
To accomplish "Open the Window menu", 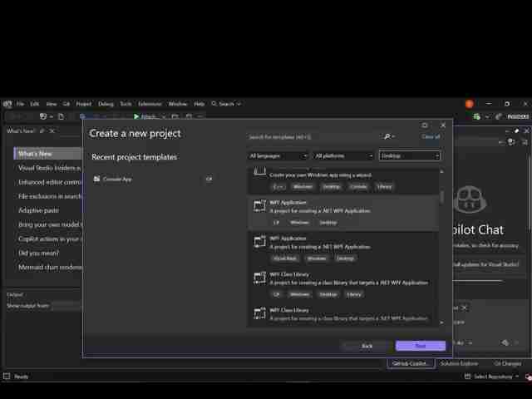I will (x=177, y=104).
